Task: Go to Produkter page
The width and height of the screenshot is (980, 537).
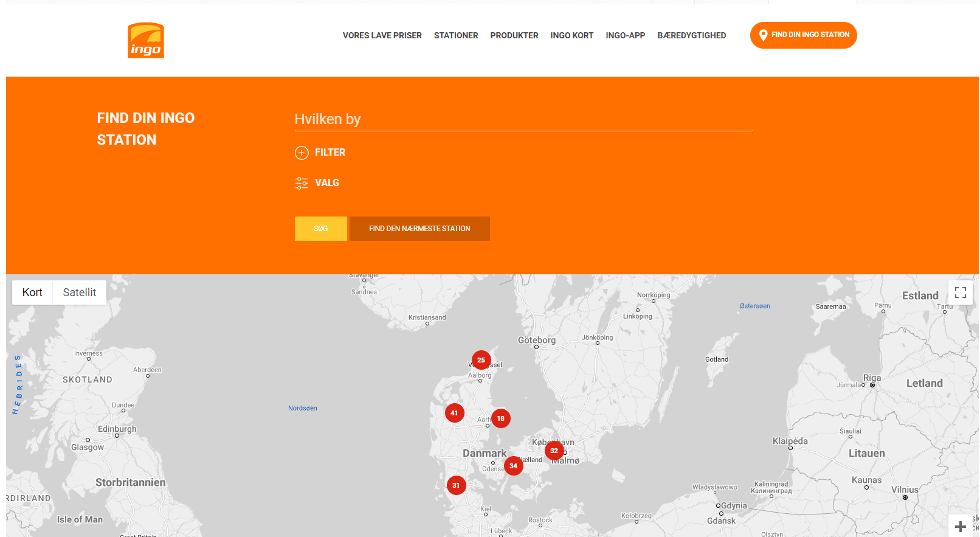Action: (x=514, y=35)
